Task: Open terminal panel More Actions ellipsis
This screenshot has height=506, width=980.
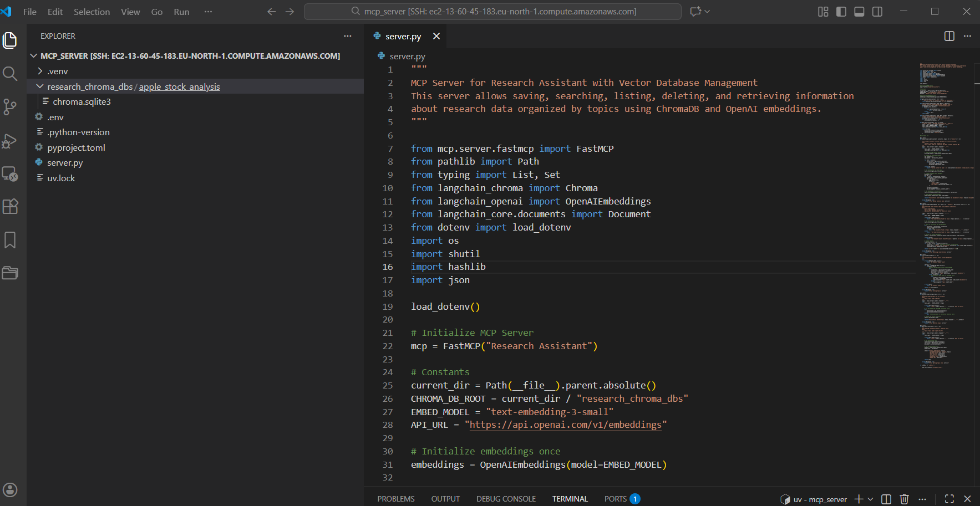Action: click(922, 499)
